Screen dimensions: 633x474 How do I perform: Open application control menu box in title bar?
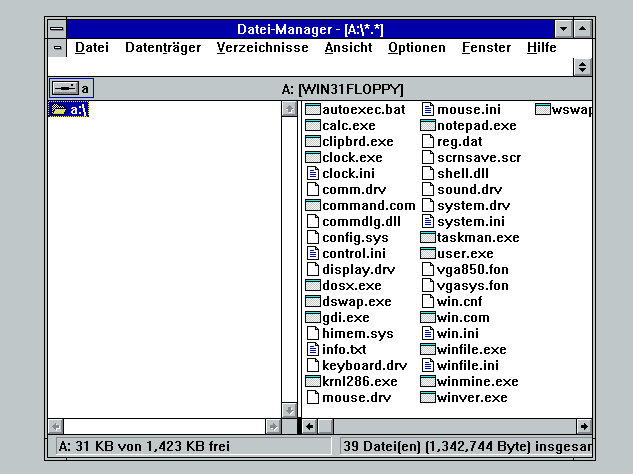(x=57, y=29)
